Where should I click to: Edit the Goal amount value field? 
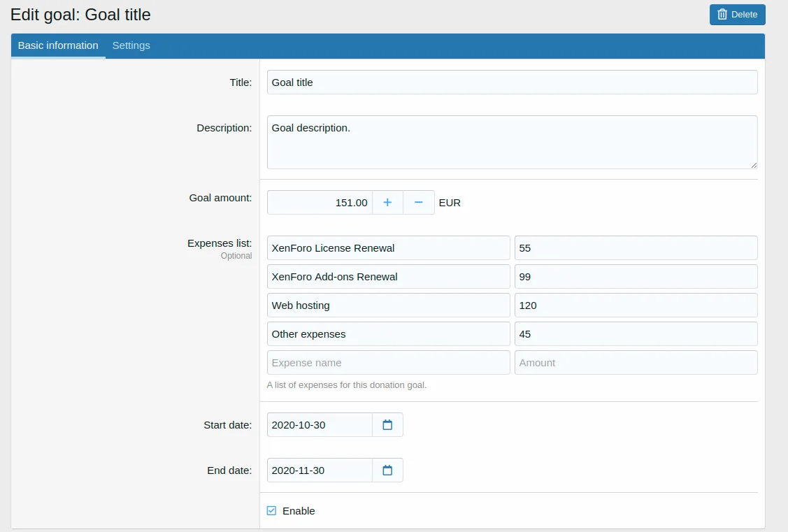click(x=320, y=203)
